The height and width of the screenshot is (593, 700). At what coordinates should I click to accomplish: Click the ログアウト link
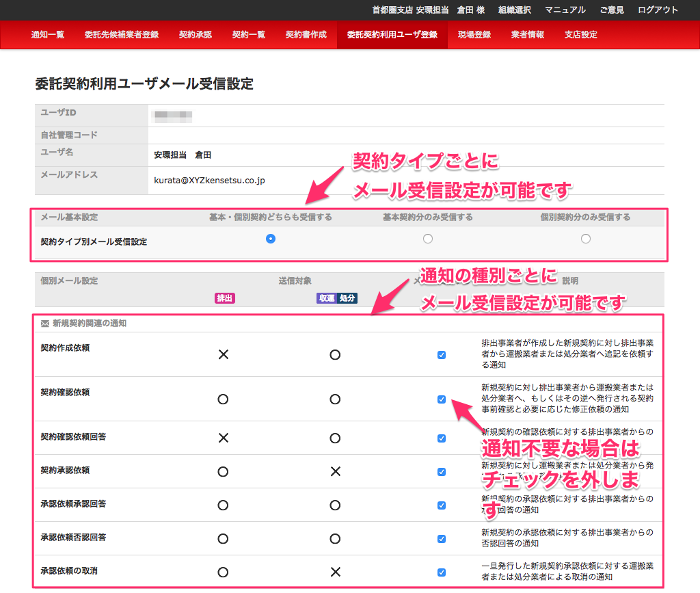point(658,10)
